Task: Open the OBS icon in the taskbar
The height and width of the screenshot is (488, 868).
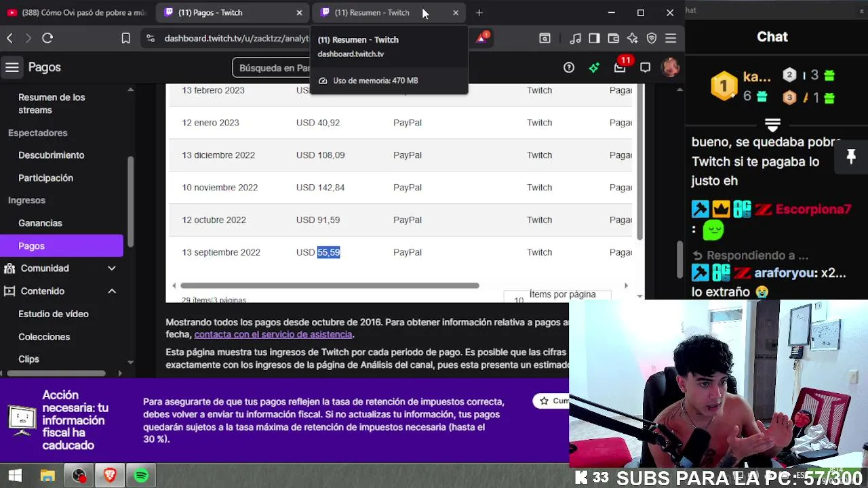Action: click(x=79, y=476)
